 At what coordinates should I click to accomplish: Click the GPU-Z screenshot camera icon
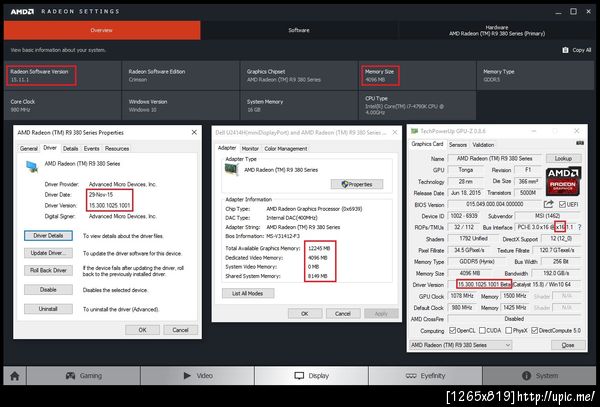580,143
